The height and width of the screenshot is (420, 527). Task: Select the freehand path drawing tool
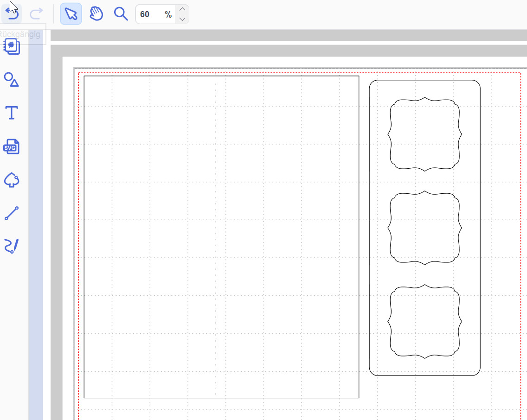pyautogui.click(x=12, y=246)
